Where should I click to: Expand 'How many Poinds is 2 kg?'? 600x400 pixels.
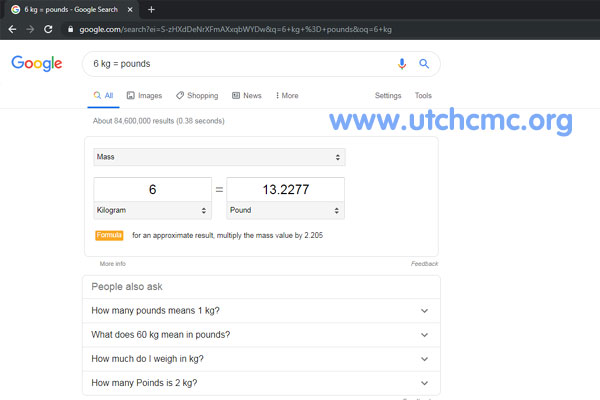(261, 383)
